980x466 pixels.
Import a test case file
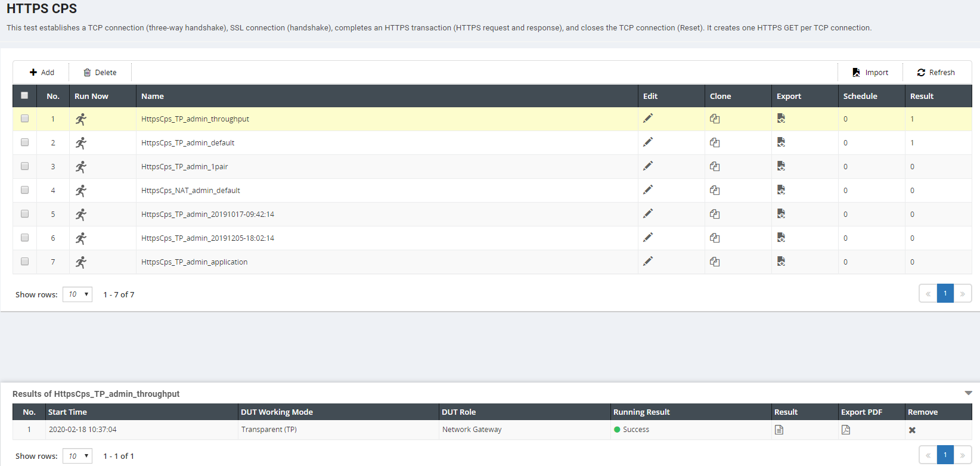870,72
